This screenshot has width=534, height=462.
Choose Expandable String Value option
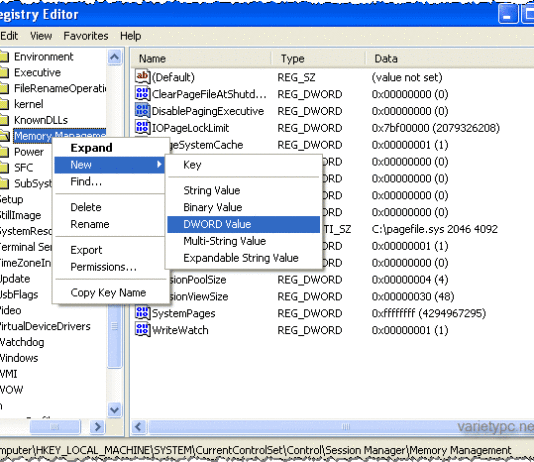(244, 258)
